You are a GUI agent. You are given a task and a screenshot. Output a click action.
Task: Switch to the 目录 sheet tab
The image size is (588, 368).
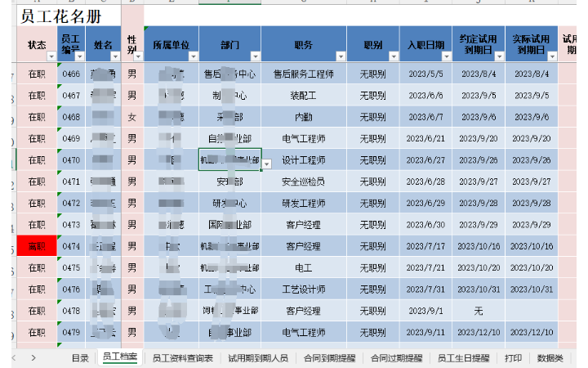(80, 358)
